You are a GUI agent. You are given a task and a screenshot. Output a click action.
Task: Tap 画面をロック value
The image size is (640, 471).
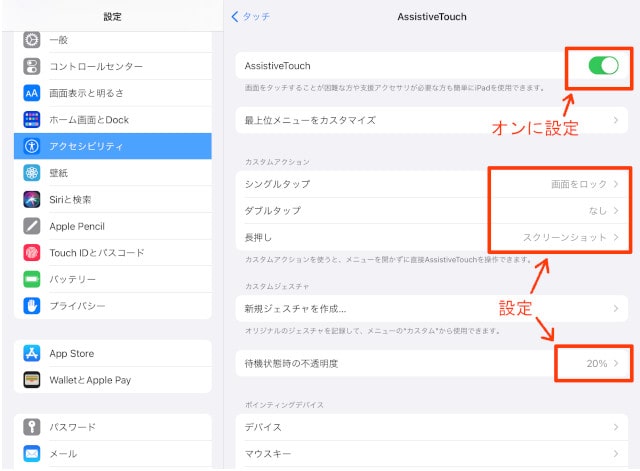point(579,184)
